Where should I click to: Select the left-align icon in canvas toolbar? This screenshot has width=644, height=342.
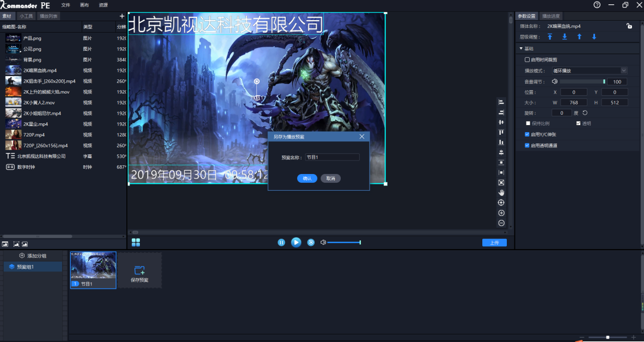pos(501,102)
